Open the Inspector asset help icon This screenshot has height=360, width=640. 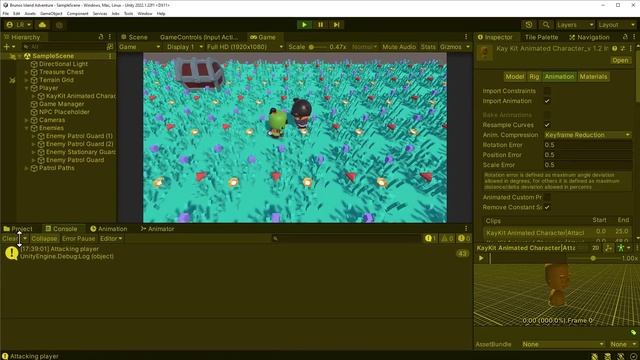click(614, 49)
